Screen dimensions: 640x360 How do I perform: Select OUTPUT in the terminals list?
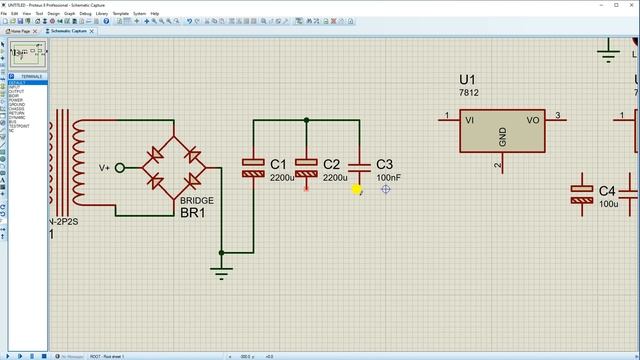28,91
